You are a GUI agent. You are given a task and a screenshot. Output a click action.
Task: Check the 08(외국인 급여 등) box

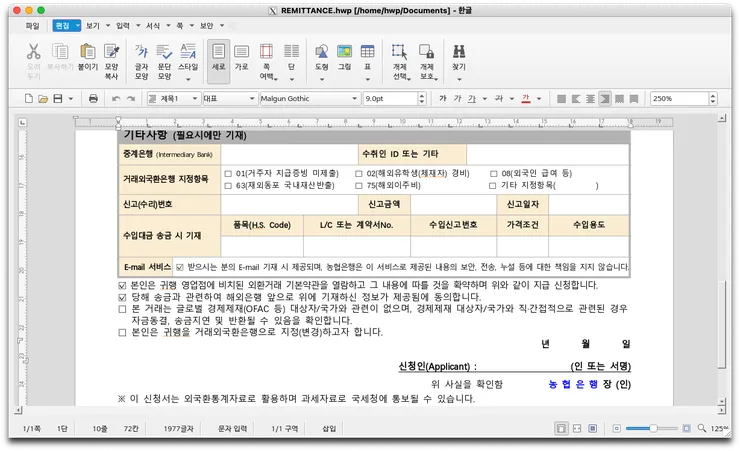click(494, 174)
